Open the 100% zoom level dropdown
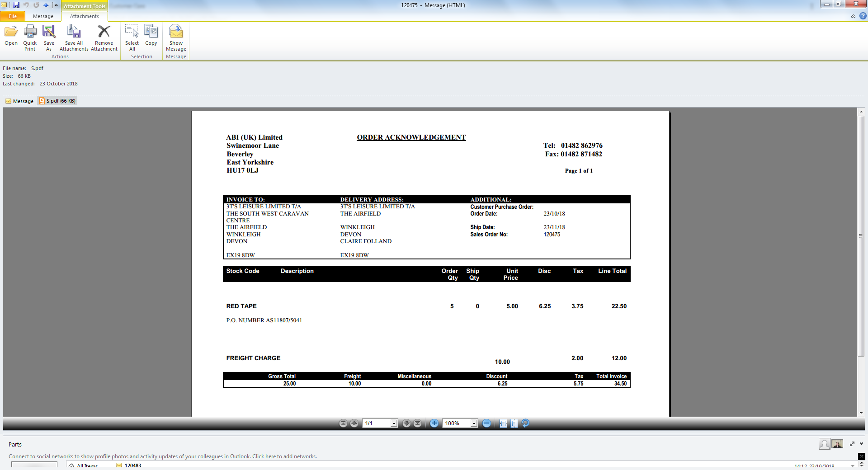 (x=474, y=423)
